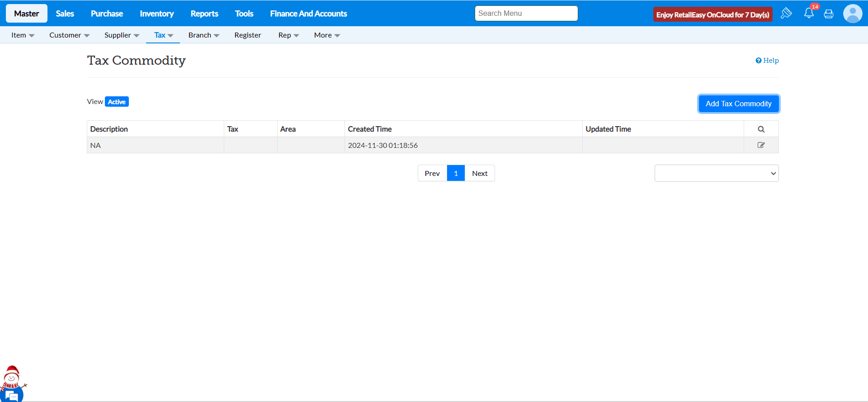Toggle the Active view filter
Viewport: 868px width, 402px height.
(x=117, y=102)
